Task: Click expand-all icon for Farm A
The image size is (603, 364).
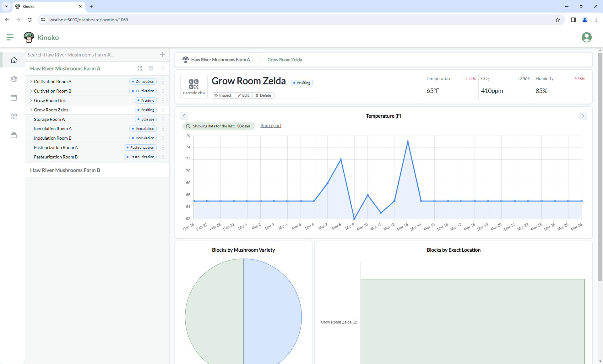Action: 140,68
